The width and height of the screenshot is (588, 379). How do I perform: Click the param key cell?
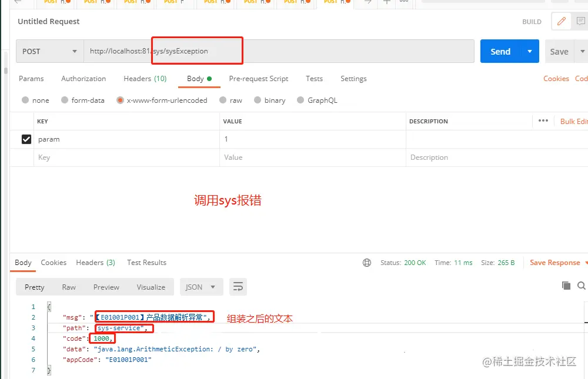coord(126,139)
